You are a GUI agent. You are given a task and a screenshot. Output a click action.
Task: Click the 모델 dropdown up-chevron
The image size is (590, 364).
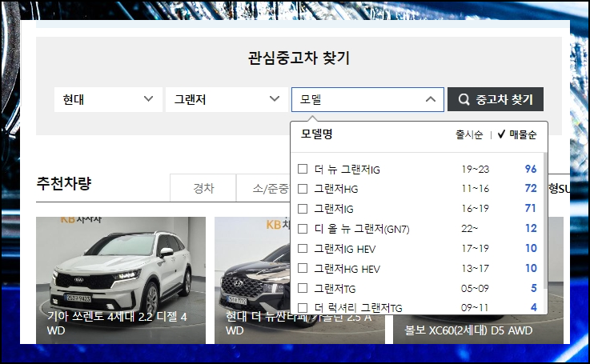click(x=431, y=99)
